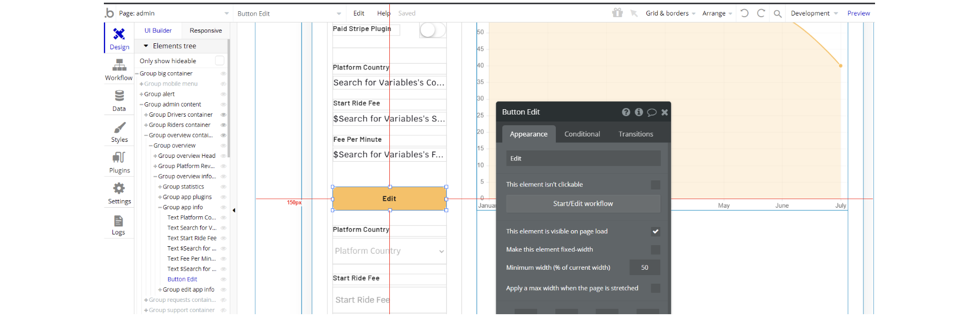
Task: Click the undo arrow icon
Action: 744,13
